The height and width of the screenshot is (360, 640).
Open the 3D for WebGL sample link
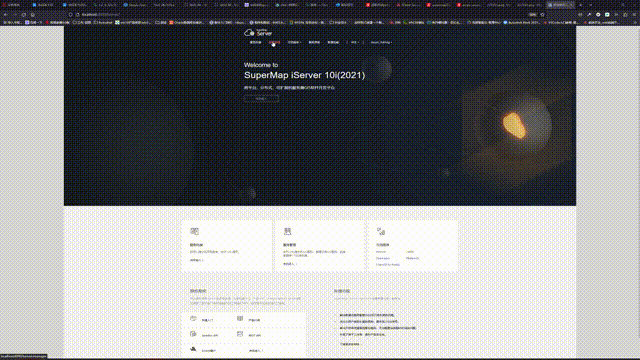pos(388,265)
